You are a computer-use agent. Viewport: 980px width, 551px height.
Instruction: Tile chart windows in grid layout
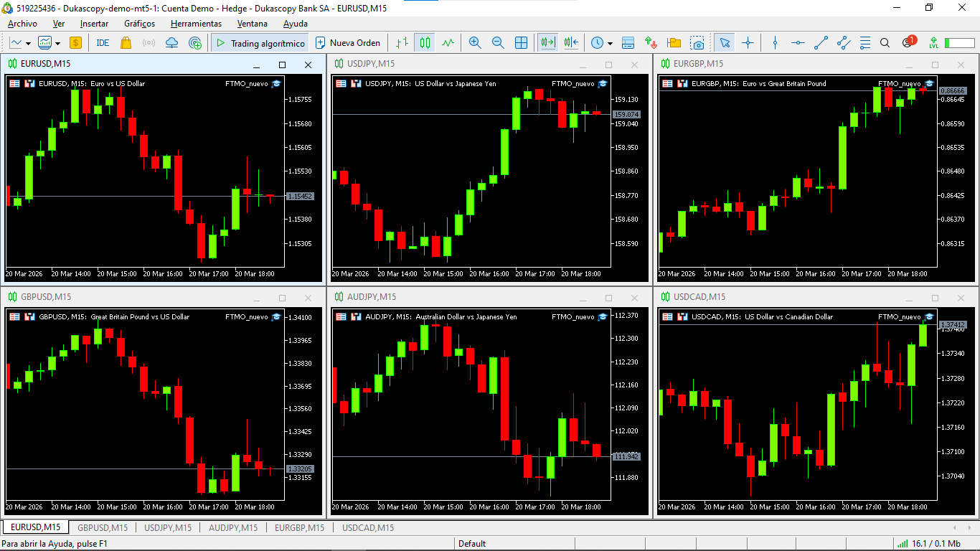coord(522,43)
